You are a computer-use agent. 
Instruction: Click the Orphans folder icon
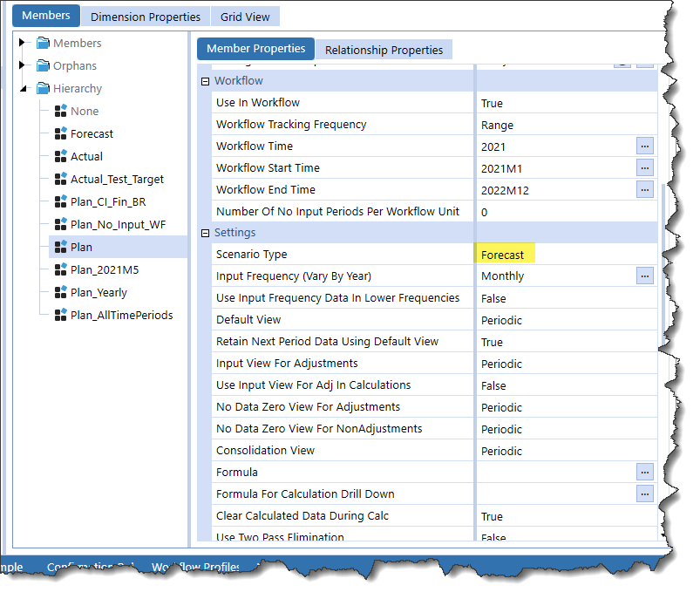(x=43, y=65)
